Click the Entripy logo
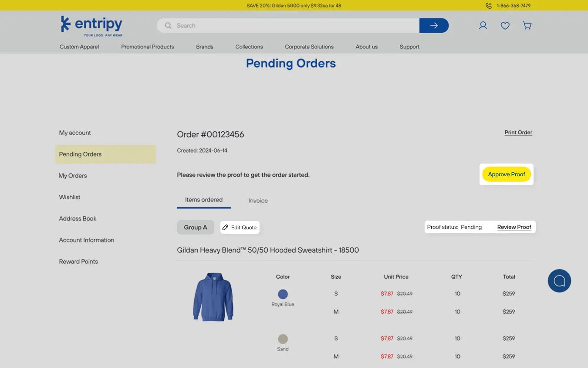The image size is (588, 368). (91, 26)
